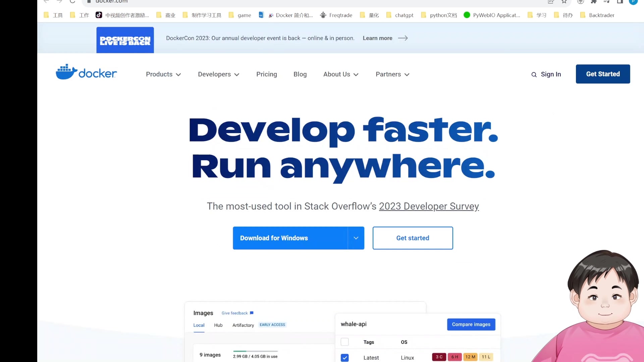Click the Images panel heading

click(x=203, y=313)
